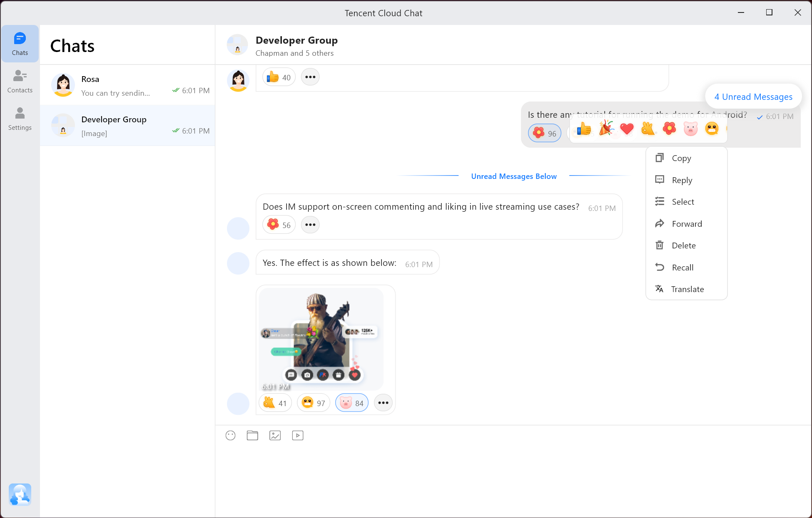Open the Contacts sidebar section
The image size is (812, 518).
20,81
